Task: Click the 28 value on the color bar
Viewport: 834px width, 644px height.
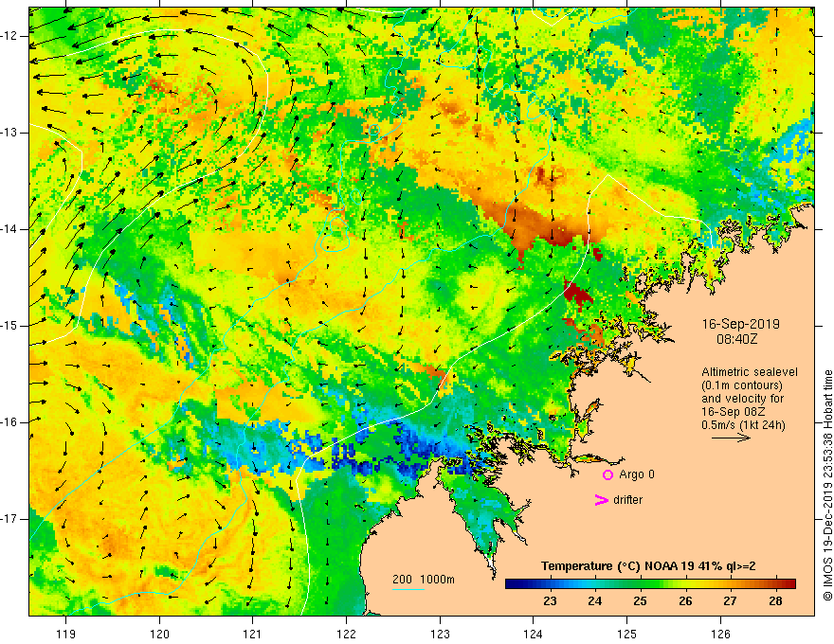Action: [x=775, y=601]
